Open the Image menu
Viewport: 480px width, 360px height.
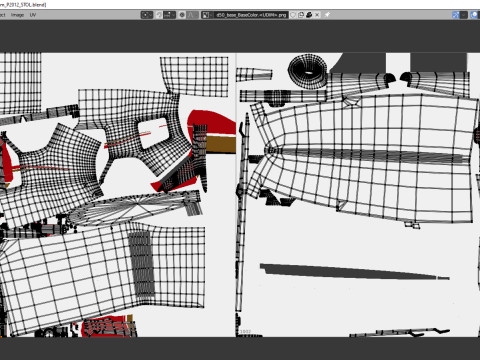coord(17,15)
